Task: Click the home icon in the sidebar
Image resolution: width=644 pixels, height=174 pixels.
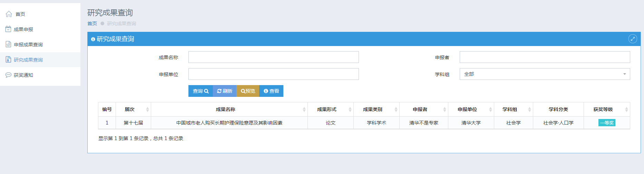Action: (x=9, y=14)
